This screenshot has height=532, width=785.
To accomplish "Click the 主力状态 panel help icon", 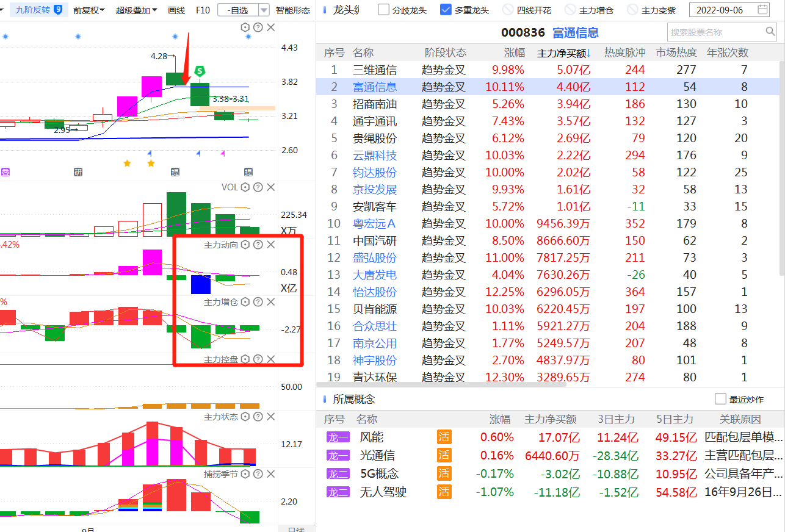I will pyautogui.click(x=258, y=417).
